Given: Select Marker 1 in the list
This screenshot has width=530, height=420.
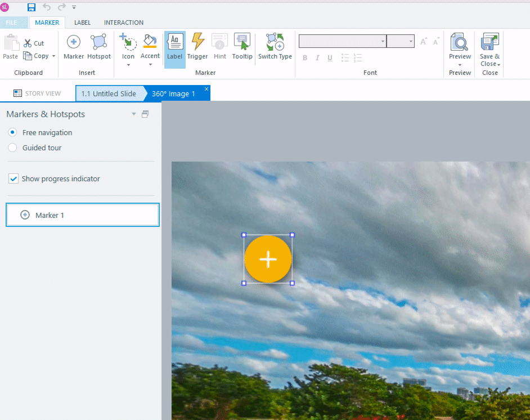Looking at the screenshot, I should 83,215.
